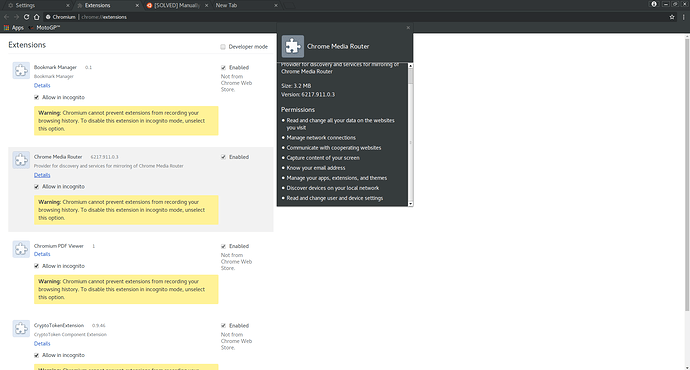Screen dimensions: 690x370
Task: Click the browser reload icon
Action: click(x=26, y=17)
